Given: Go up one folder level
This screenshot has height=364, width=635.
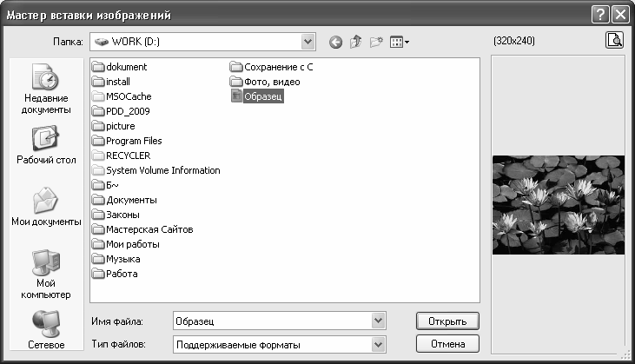Looking at the screenshot, I should 355,41.
